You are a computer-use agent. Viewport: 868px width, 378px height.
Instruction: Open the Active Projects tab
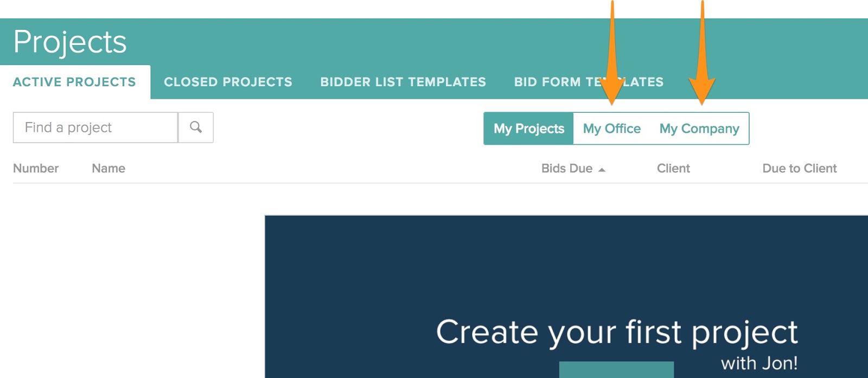pyautogui.click(x=74, y=82)
